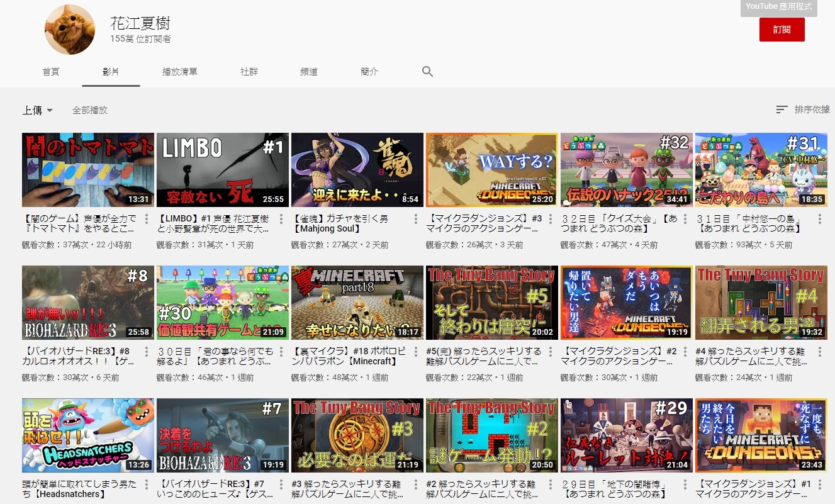Open the 社群 tab
The image size is (835, 504).
(249, 72)
